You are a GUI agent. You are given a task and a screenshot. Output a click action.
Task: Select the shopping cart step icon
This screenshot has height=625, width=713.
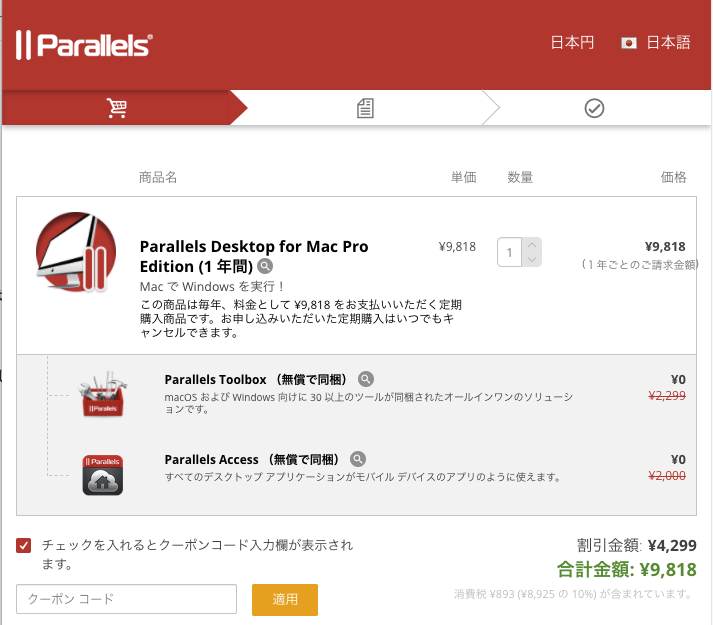(x=117, y=108)
